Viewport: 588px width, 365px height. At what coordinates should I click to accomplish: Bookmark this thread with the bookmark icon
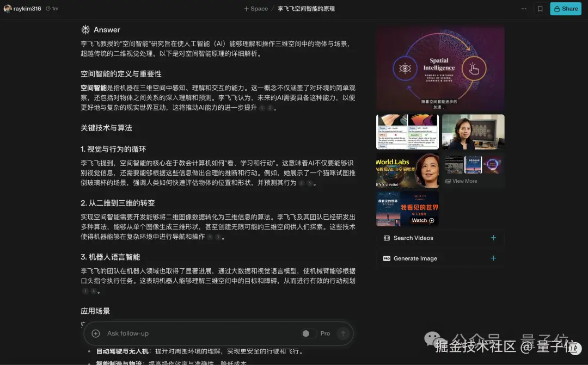[x=540, y=9]
